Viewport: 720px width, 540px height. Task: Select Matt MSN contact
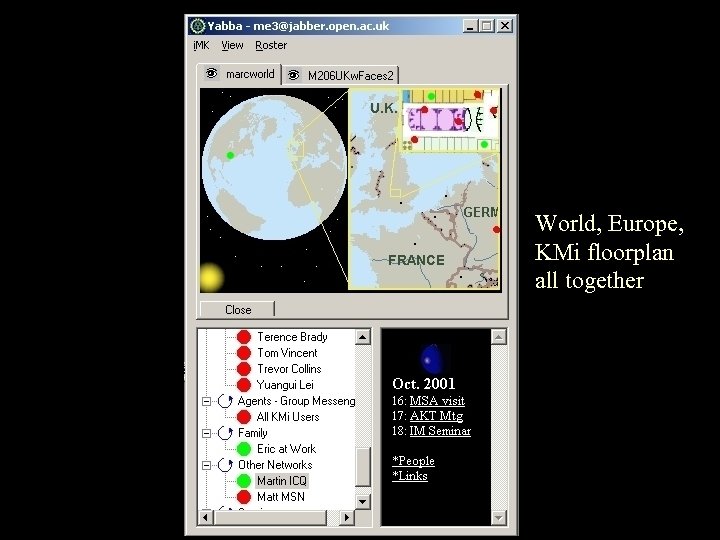pos(281,497)
